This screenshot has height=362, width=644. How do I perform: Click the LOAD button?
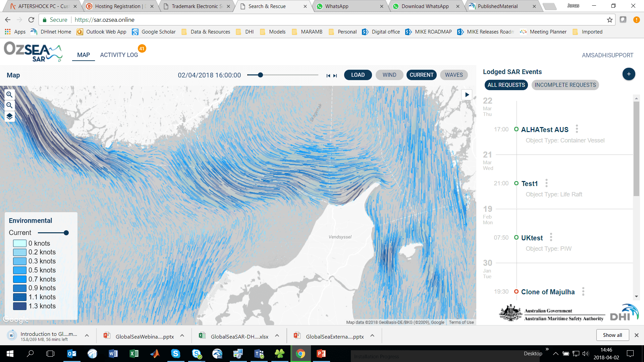point(358,75)
